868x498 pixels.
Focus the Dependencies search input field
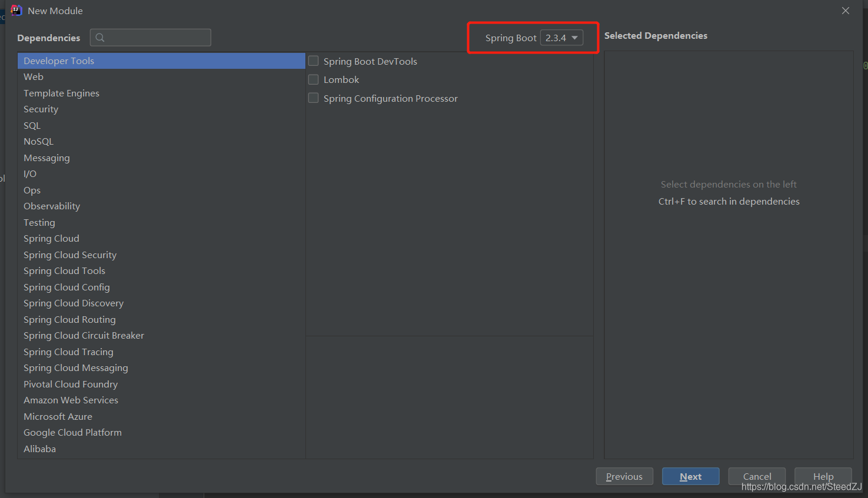(x=151, y=38)
